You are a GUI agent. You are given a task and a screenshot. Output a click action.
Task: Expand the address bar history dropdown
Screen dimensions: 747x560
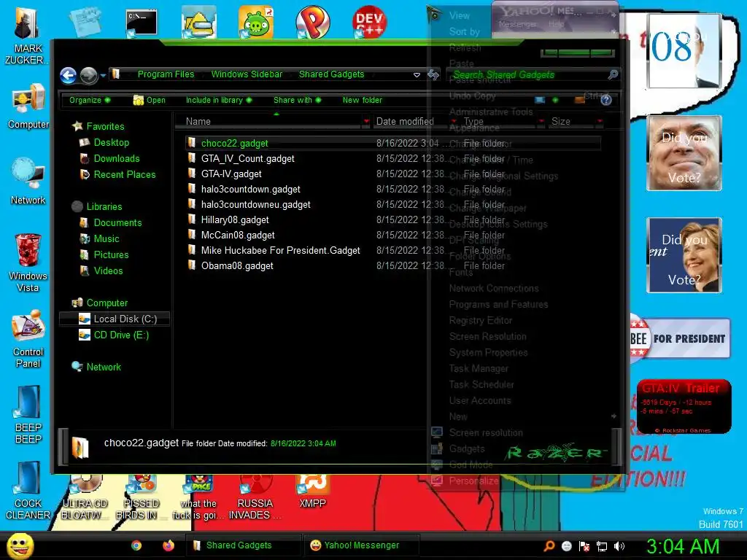click(417, 75)
